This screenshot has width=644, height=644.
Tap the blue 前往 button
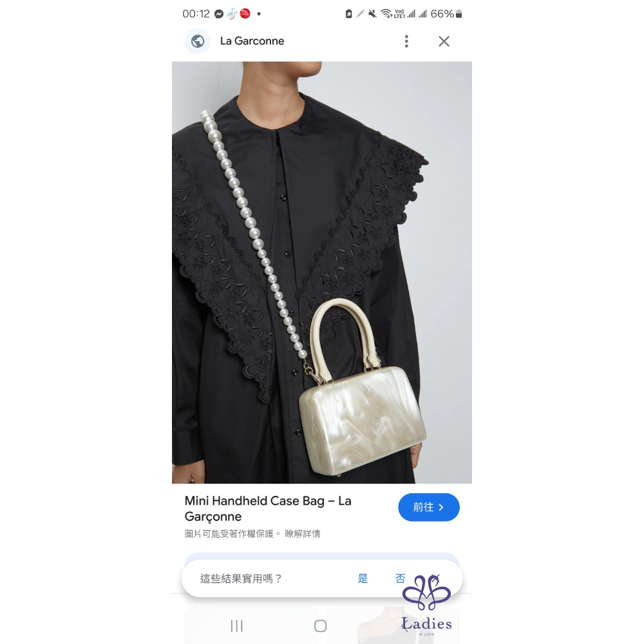pyautogui.click(x=429, y=507)
